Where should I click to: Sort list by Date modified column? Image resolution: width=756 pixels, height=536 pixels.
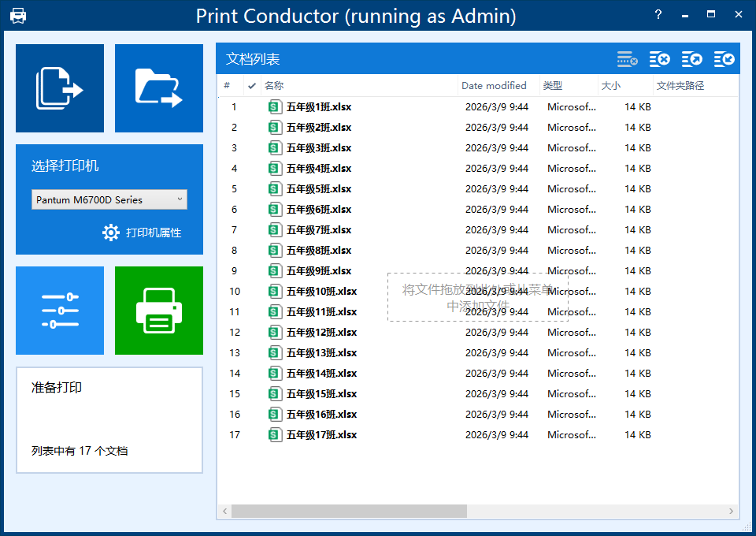click(494, 86)
